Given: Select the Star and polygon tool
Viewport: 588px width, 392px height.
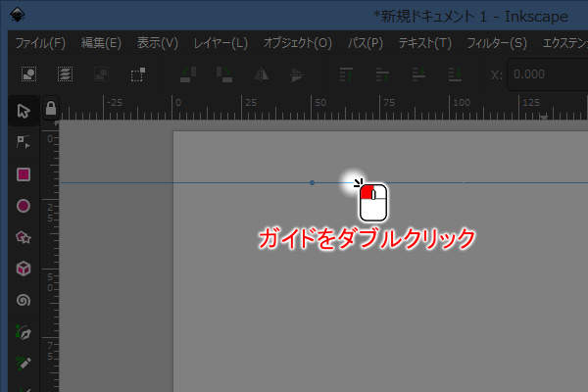Looking at the screenshot, I should pos(24,237).
